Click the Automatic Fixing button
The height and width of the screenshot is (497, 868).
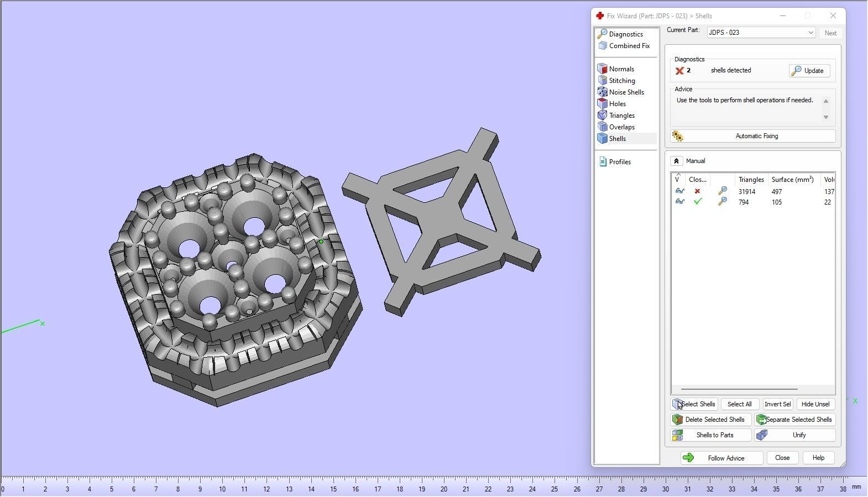tap(753, 136)
